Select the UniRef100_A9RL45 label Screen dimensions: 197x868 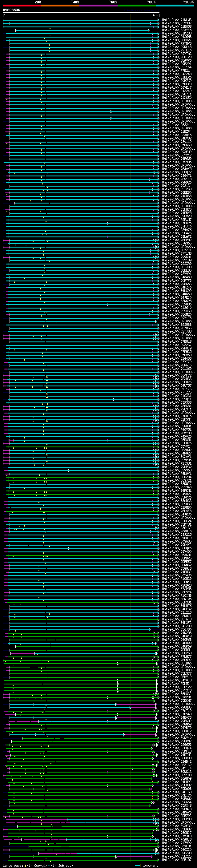click(x=177, y=47)
